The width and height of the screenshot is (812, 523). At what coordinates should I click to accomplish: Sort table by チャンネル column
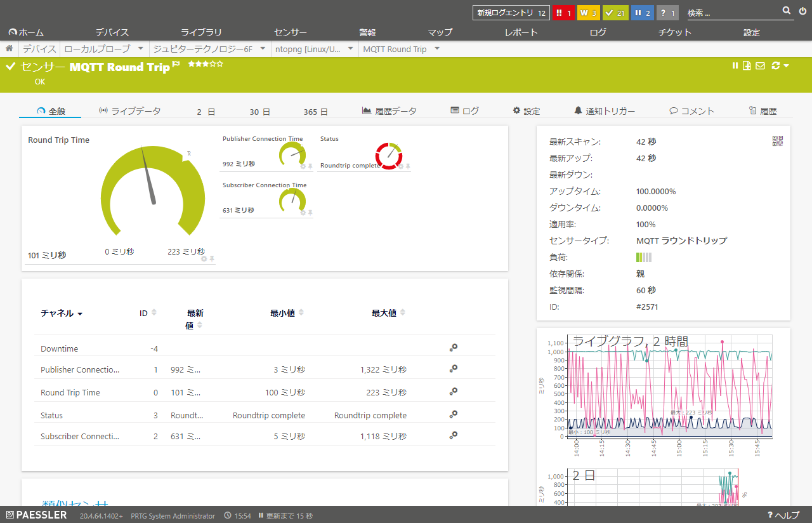point(62,313)
